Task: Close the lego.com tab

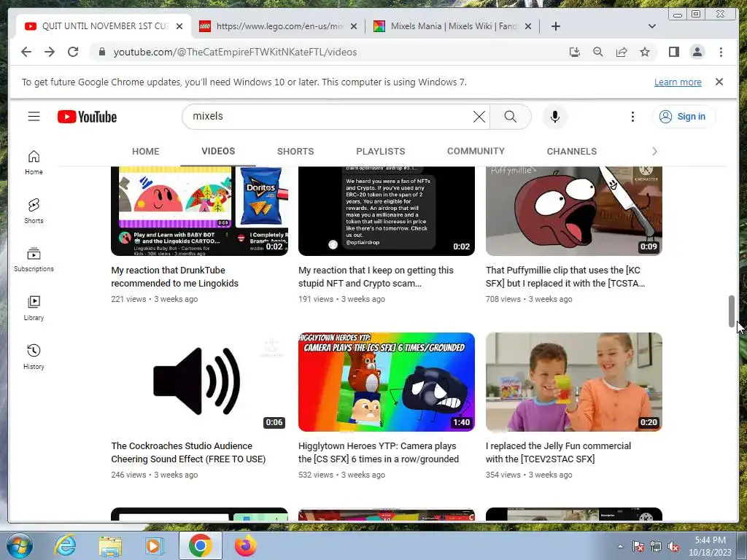Action: click(354, 26)
